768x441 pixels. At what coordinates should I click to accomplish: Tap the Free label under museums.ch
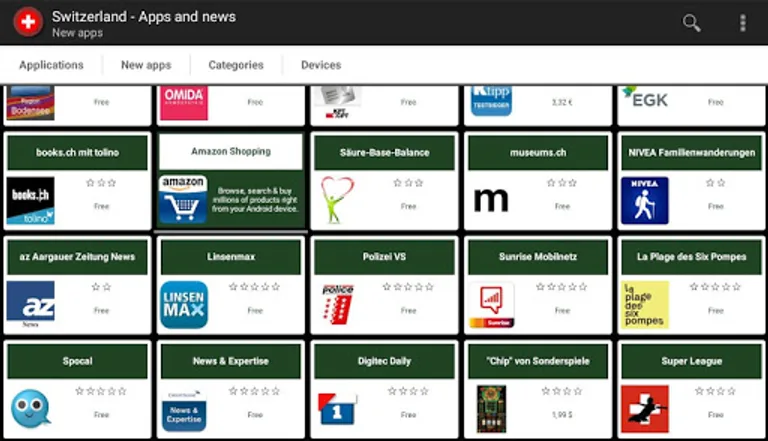(562, 206)
